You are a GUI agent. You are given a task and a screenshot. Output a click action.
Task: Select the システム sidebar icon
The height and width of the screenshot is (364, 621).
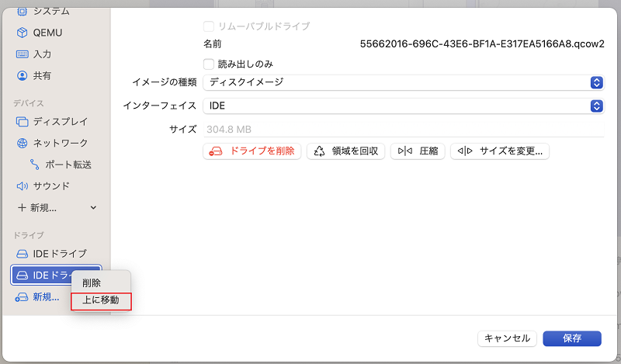(23, 11)
